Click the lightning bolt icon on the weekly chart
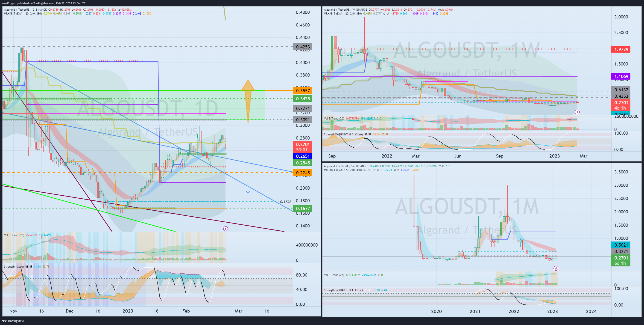The height and width of the screenshot is (325, 644). point(577,112)
